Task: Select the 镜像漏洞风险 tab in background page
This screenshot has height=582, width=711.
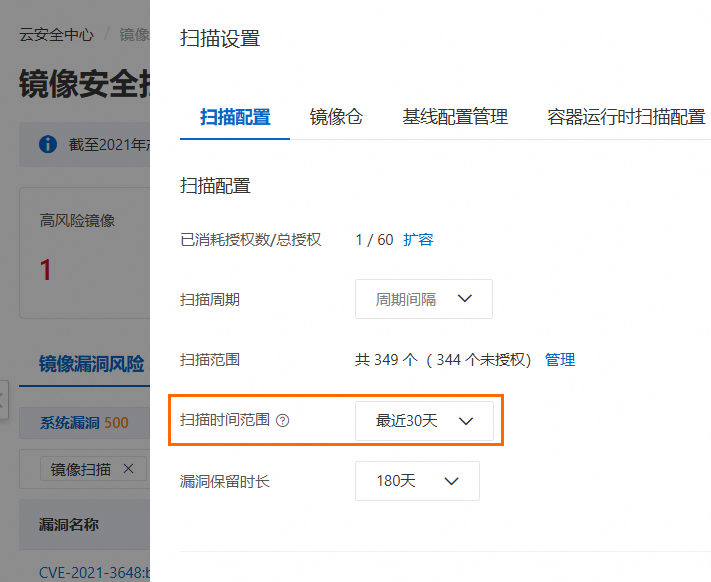Action: pos(91,364)
